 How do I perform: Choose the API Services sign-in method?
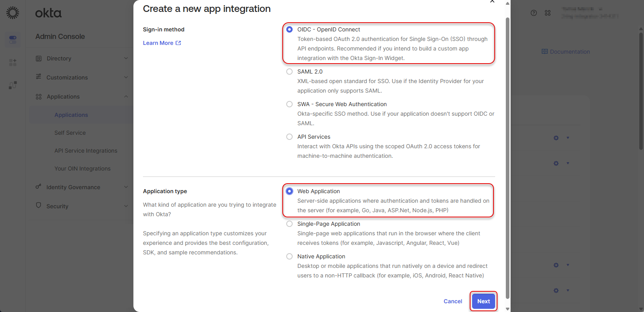289,137
